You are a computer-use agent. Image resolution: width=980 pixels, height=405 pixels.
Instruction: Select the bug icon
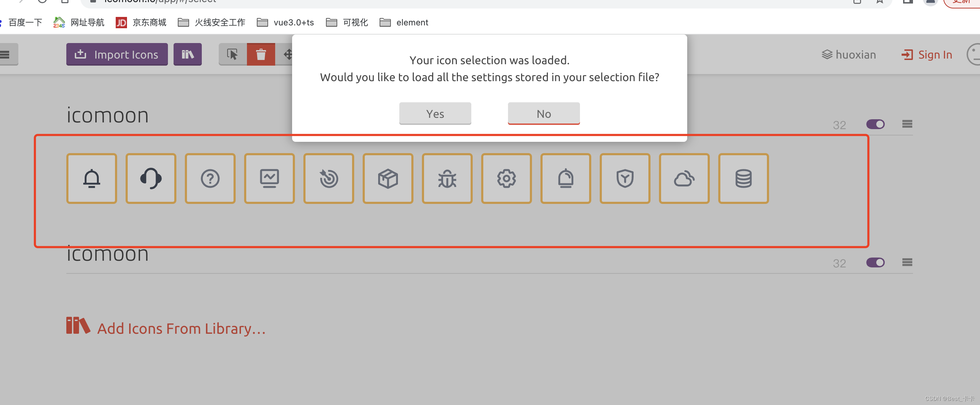click(x=447, y=178)
